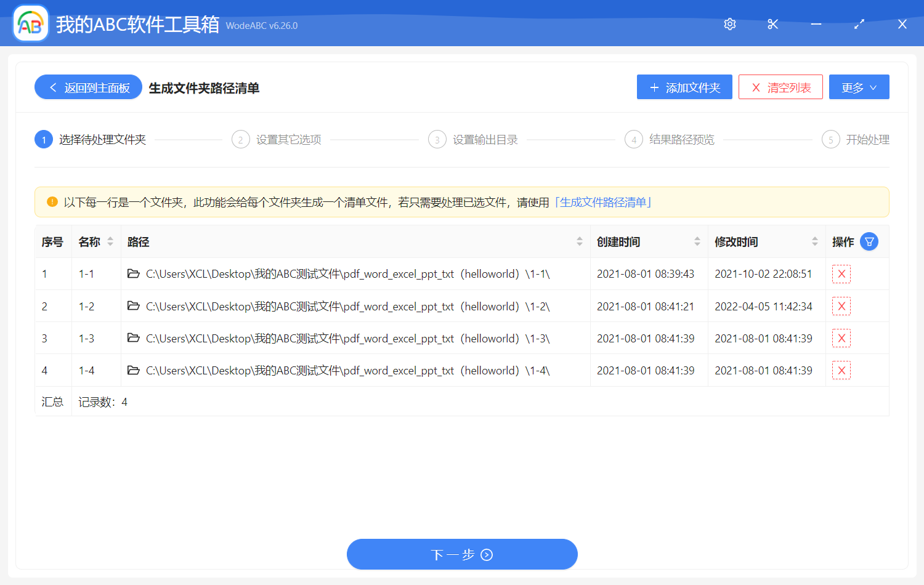924x585 pixels.
Task: Click the 返回到主面板 button
Action: 88,87
